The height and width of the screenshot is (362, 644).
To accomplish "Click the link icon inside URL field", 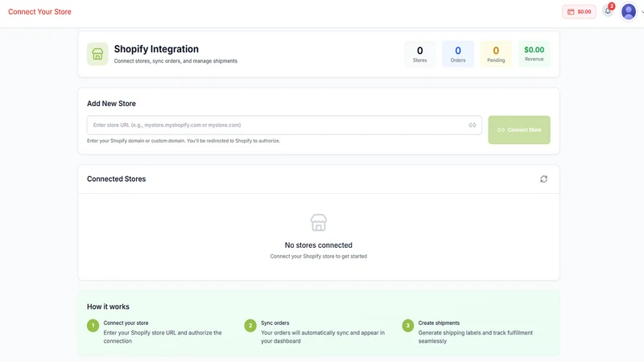I will click(473, 125).
